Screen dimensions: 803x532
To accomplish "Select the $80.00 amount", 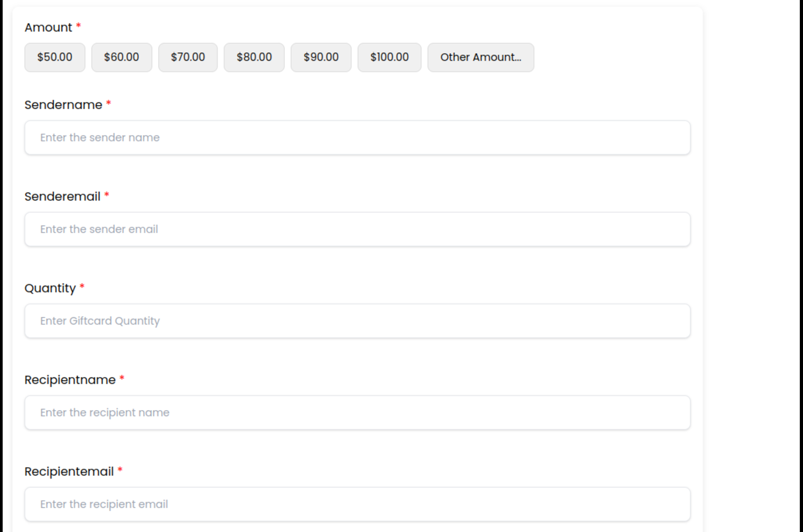I will click(254, 57).
